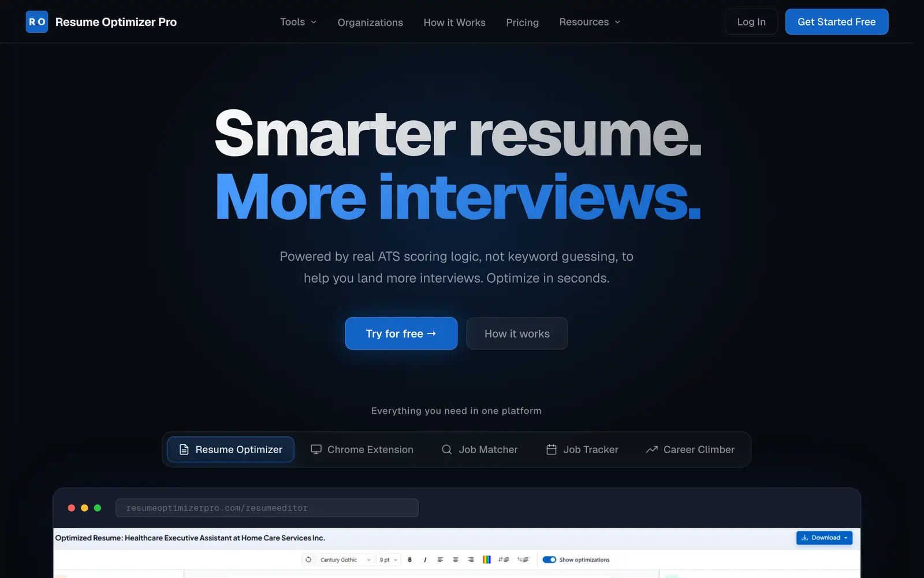Click the Try for free button
The image size is (924, 578).
click(401, 334)
